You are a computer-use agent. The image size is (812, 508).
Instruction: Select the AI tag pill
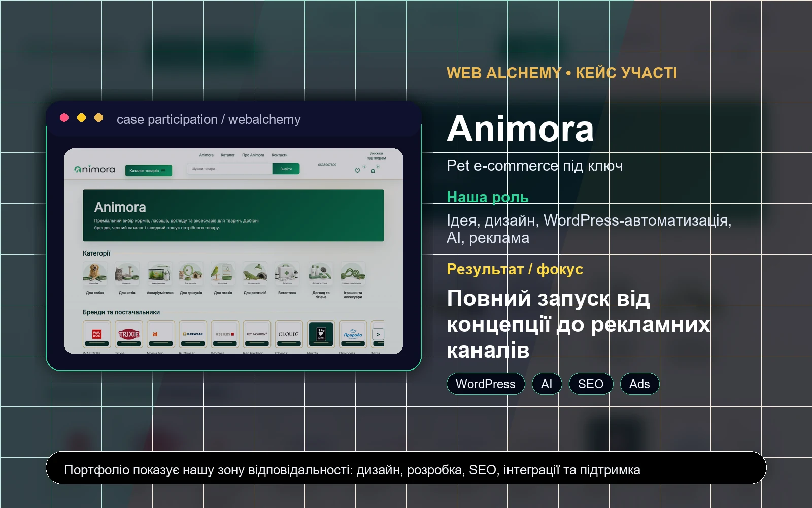(x=547, y=384)
